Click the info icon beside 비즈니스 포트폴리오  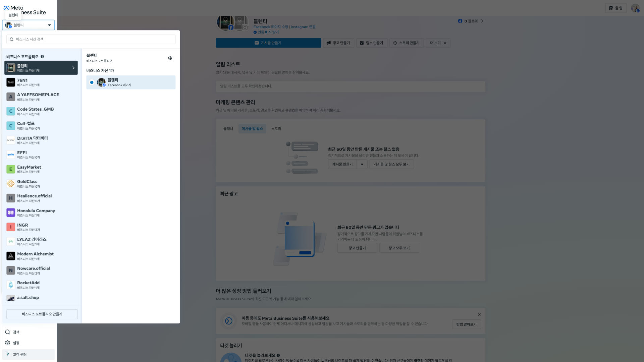[42, 57]
